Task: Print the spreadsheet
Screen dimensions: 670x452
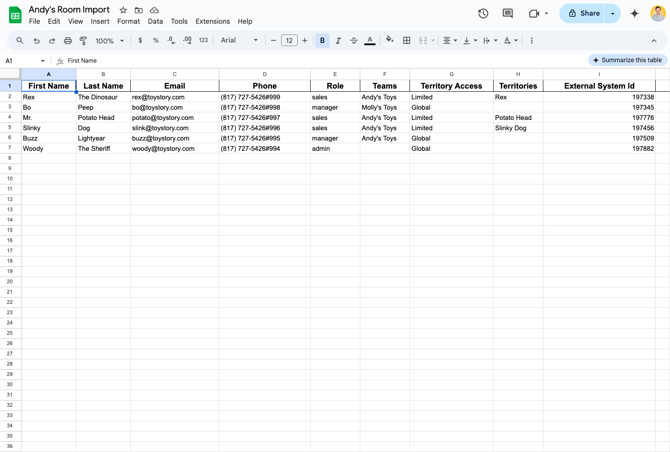Action: tap(68, 41)
